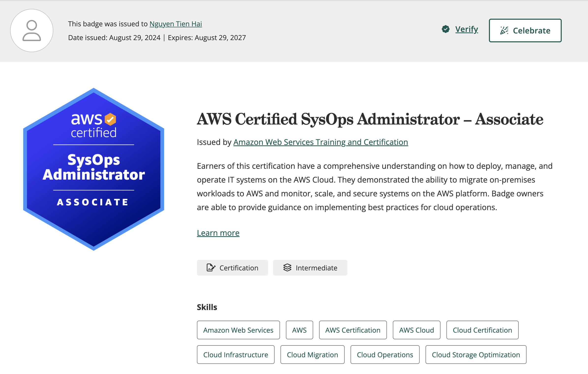Open Nguyen Tien Hai's profile link

tap(176, 24)
